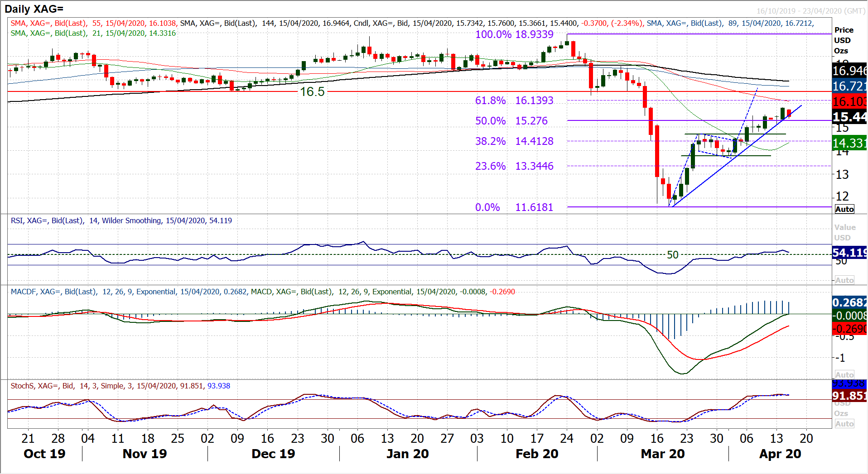Click the 100.0% 18.9339 Fibonacci label
This screenshot has height=474, width=868.
514,34
